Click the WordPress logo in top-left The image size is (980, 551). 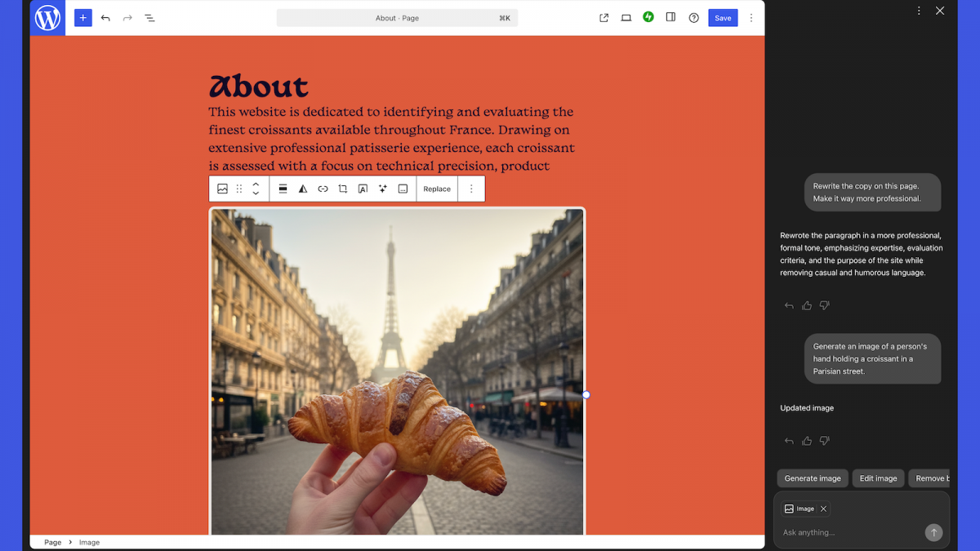(x=47, y=18)
